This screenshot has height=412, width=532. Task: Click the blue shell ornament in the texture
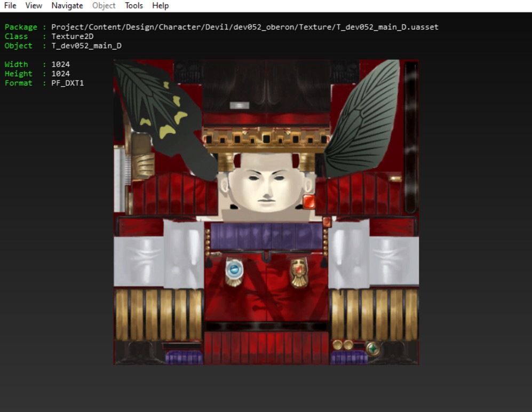pyautogui.click(x=234, y=268)
